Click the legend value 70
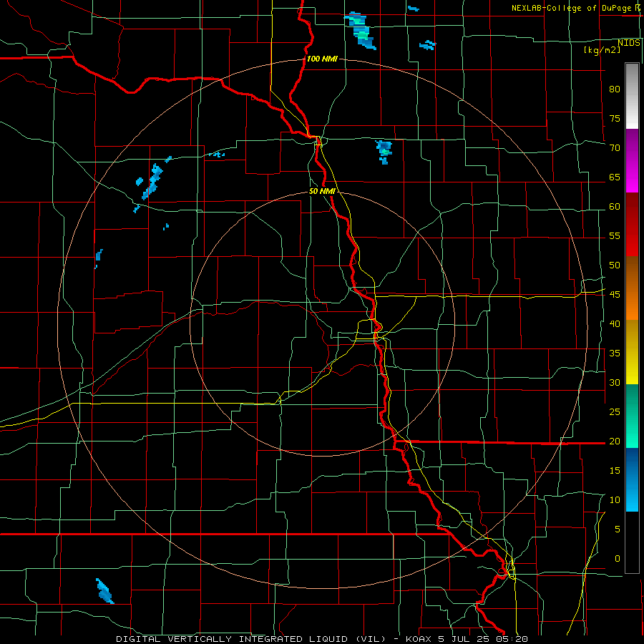644x644 pixels. point(615,148)
